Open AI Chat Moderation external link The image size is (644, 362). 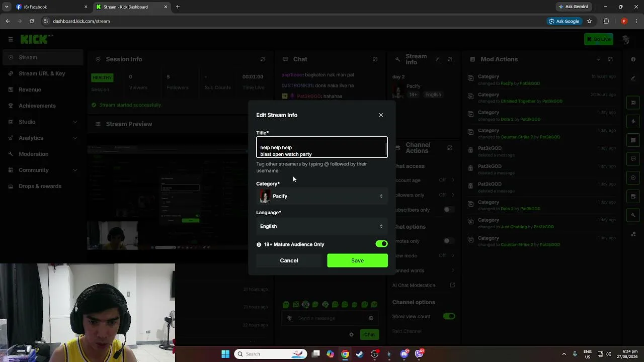click(x=452, y=285)
